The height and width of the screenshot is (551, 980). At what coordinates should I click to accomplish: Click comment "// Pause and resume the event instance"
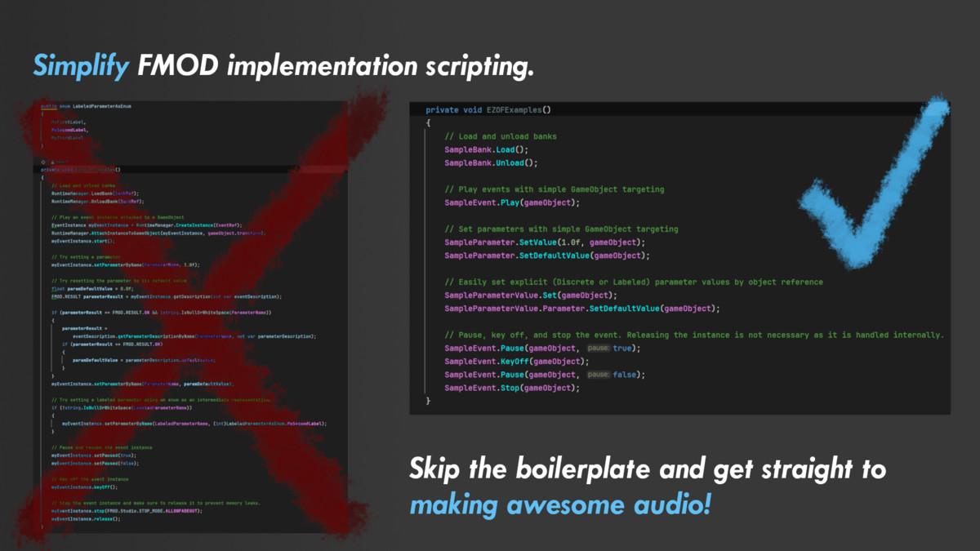point(101,447)
